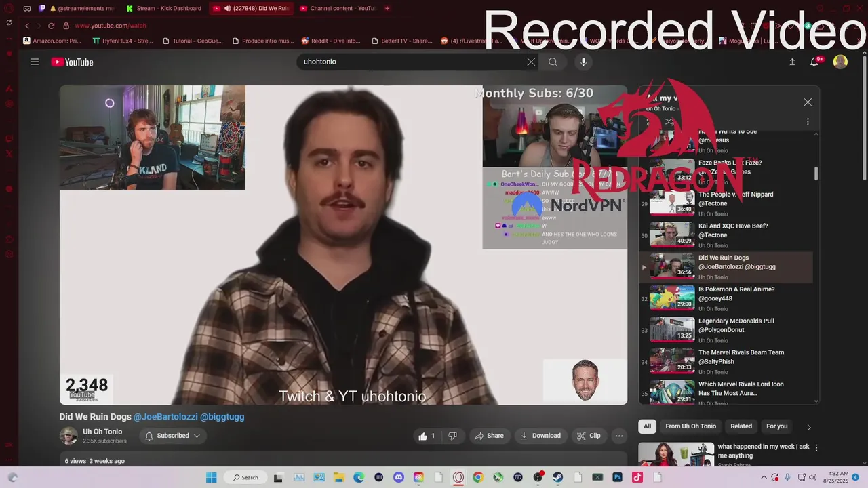Open the @biggtugg link in title
Image resolution: width=868 pixels, height=488 pixels.
tap(222, 417)
